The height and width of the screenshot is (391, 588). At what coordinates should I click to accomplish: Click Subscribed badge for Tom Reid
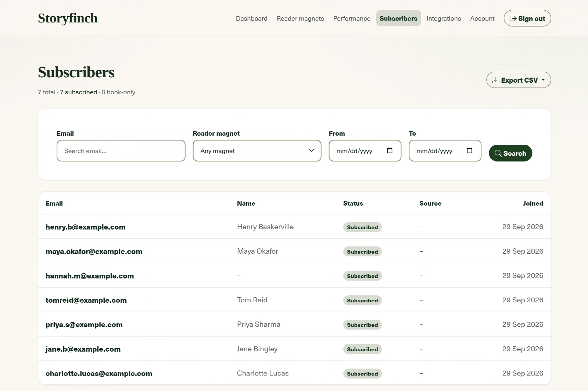pos(362,301)
